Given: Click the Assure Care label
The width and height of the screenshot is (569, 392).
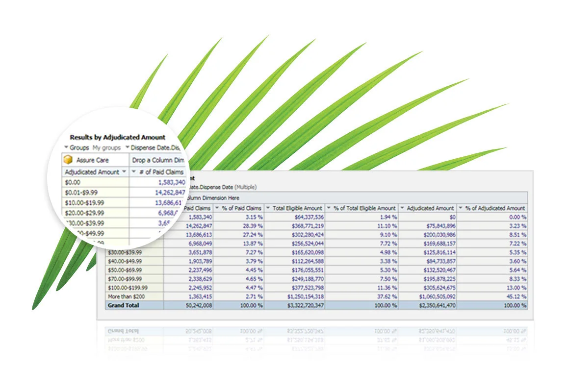Looking at the screenshot, I should pyautogui.click(x=92, y=160).
